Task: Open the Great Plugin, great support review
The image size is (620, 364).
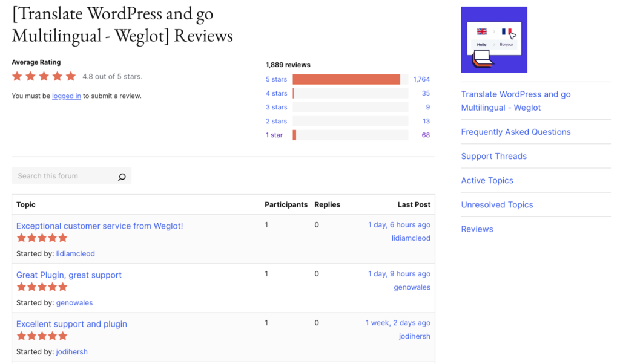Action: (x=69, y=275)
